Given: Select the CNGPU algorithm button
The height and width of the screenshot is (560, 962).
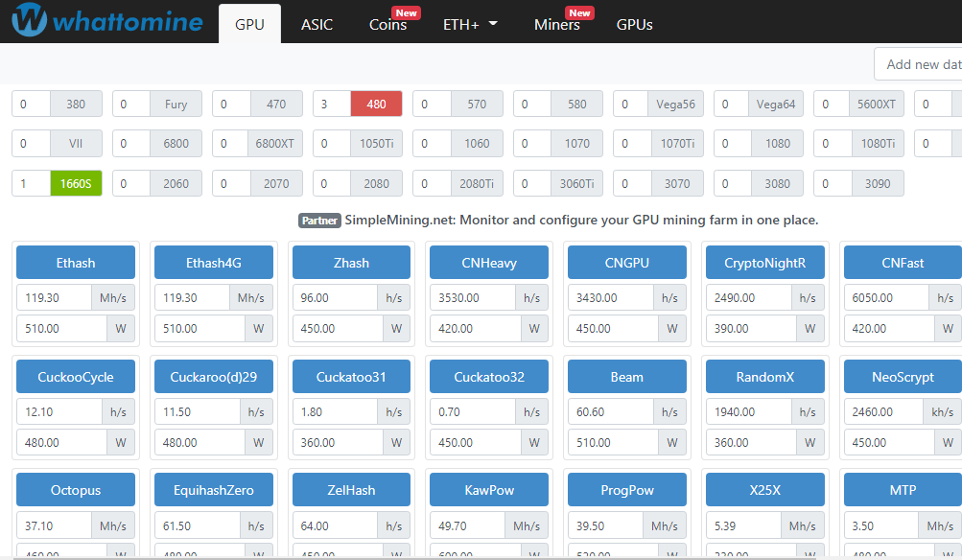Looking at the screenshot, I should 627,263.
